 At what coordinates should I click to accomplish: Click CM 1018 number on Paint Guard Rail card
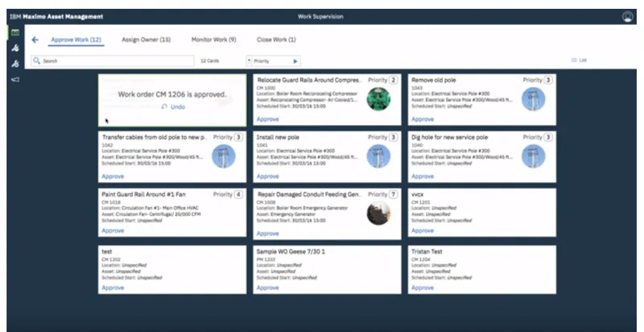coord(110,202)
